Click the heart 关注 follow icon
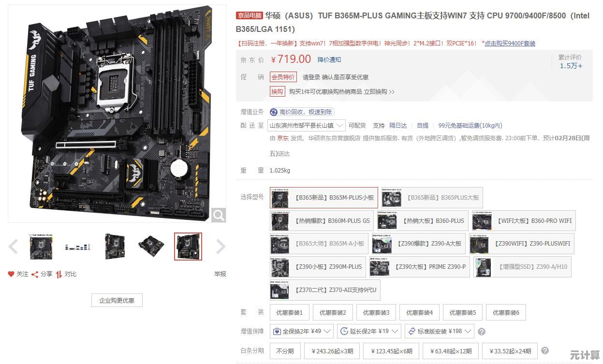The height and width of the screenshot is (364, 603). coord(11,274)
